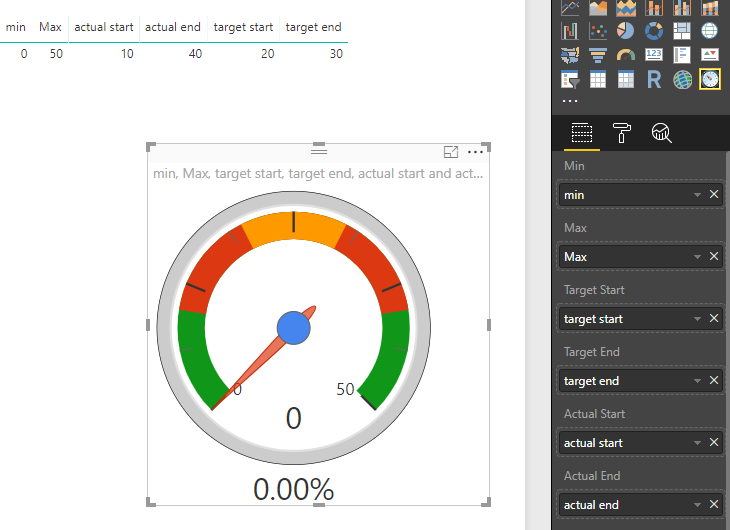This screenshot has height=530, width=730.
Task: Open focus mode on the gauge visual
Action: coord(451,152)
